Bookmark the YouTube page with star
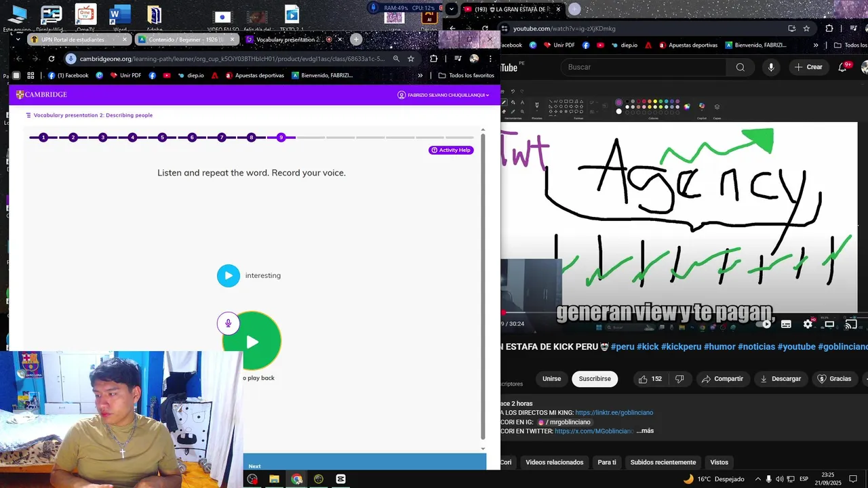The height and width of the screenshot is (488, 868). coord(806,28)
